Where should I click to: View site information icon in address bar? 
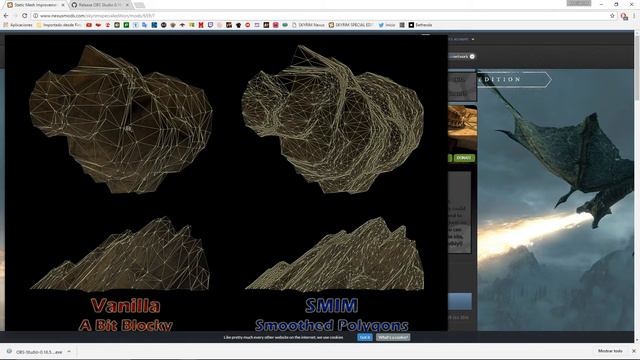tap(36, 16)
